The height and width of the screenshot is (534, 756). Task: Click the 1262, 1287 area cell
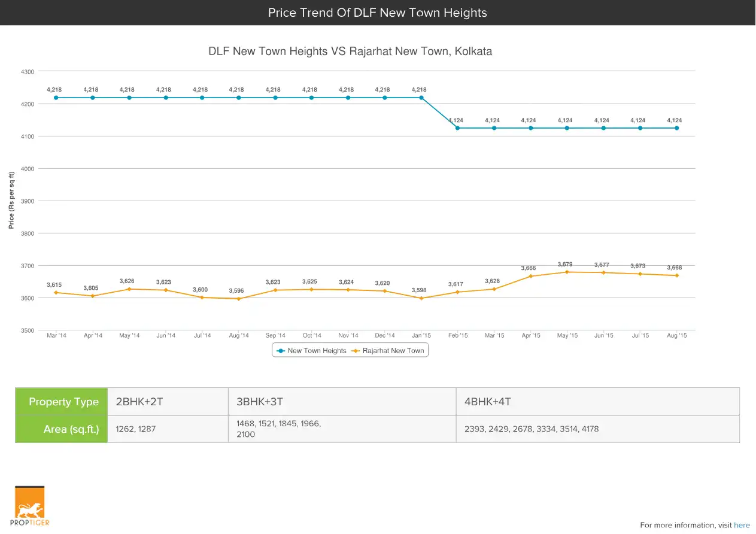[x=168, y=429]
